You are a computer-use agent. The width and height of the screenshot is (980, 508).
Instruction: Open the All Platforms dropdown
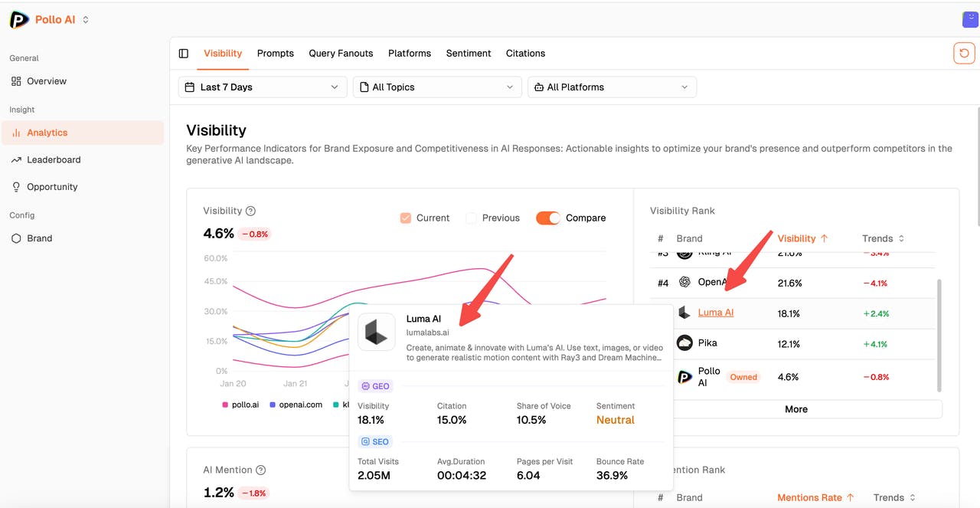612,87
